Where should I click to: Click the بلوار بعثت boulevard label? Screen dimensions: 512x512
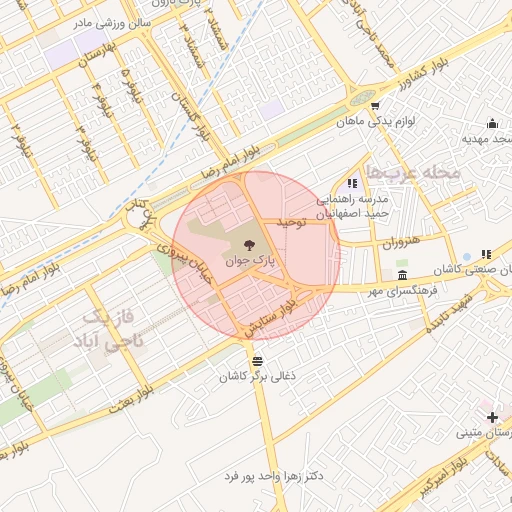coord(132,400)
